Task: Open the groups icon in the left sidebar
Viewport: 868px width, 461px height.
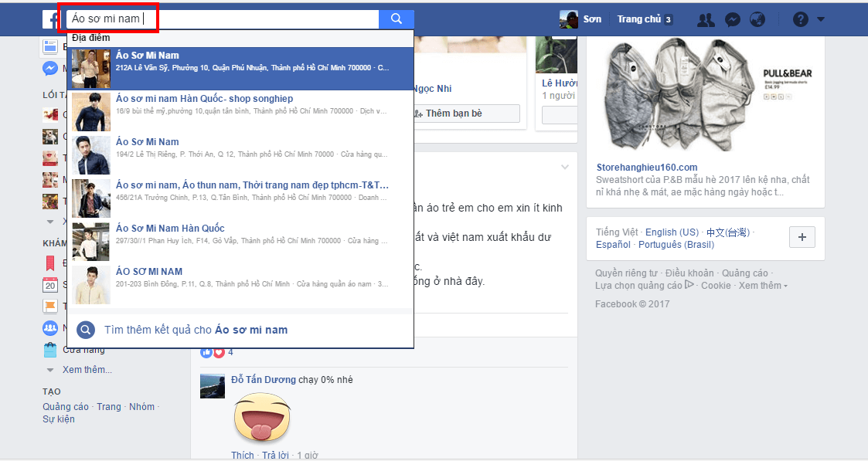Action: click(49, 328)
